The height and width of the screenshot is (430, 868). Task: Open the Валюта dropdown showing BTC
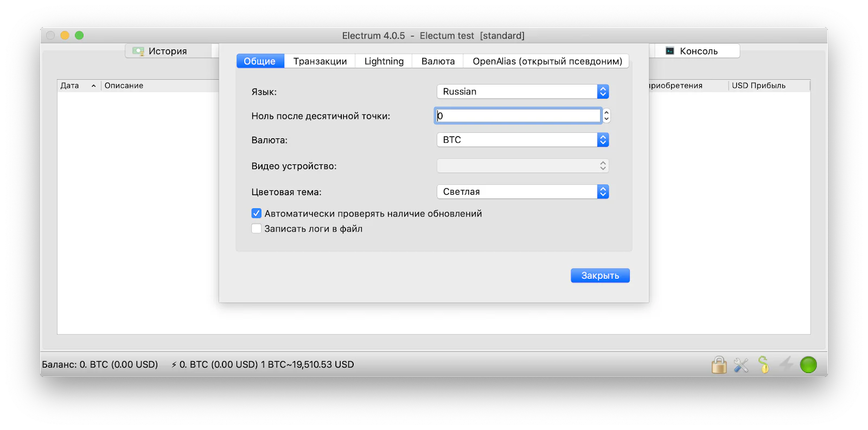(523, 140)
